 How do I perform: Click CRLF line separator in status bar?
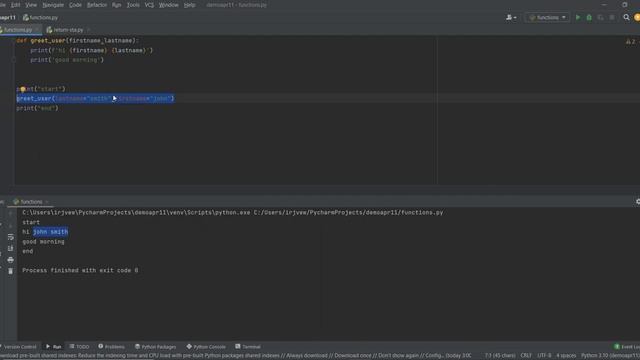[526, 356]
